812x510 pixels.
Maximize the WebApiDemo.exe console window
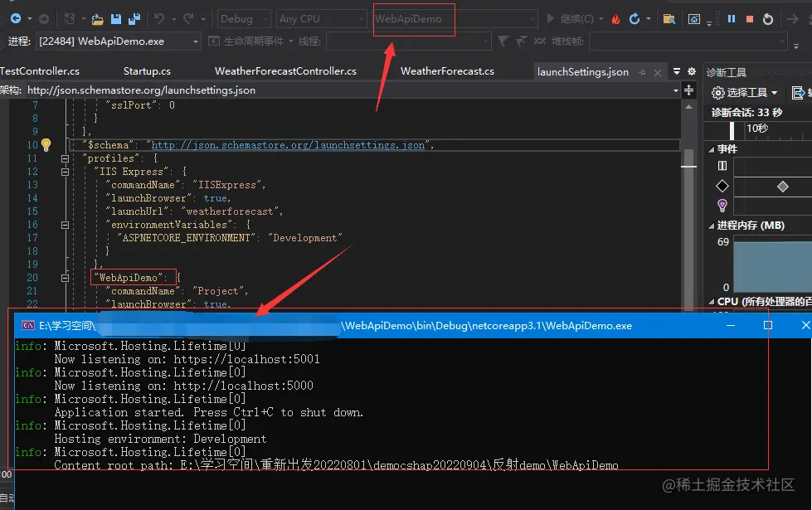tap(768, 325)
